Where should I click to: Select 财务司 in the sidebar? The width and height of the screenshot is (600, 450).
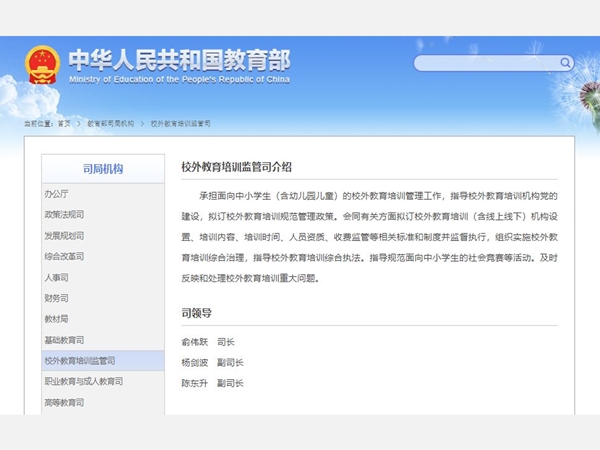pos(103,298)
